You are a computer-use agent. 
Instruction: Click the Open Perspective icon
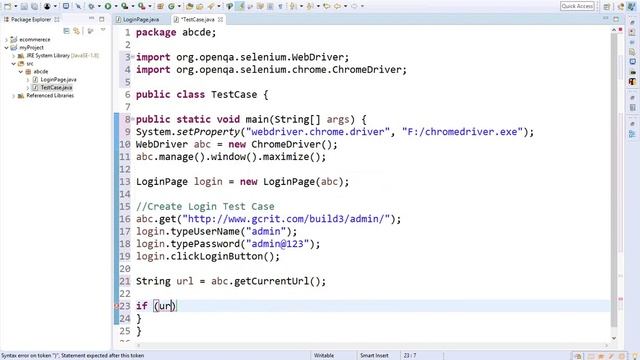tap(607, 6)
